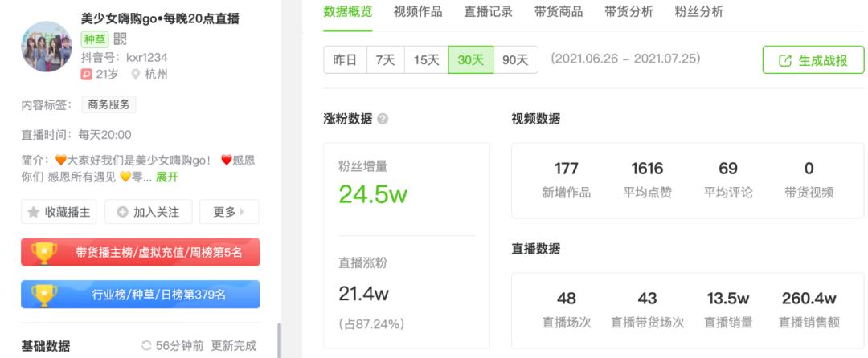Viewport: 868px width, 358px height.
Task: Click the refresh icon beside 56分钟前
Action: pos(146,346)
